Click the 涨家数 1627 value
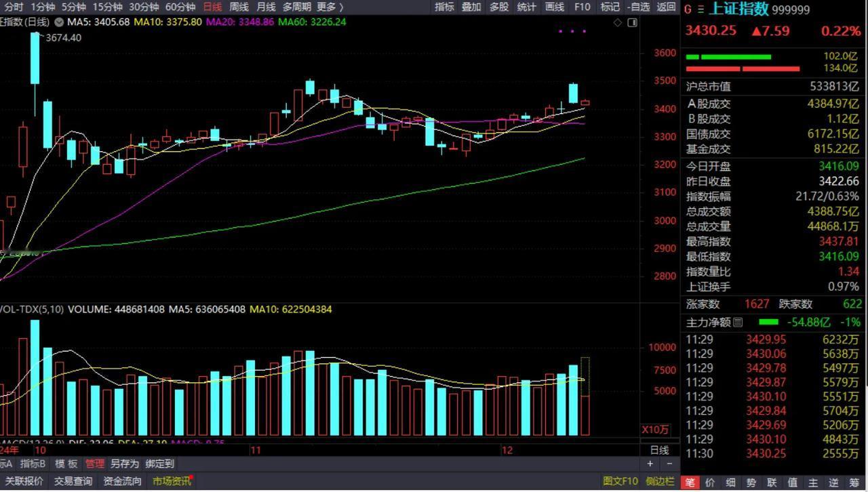Viewport: 868px width, 492px height. click(x=757, y=304)
